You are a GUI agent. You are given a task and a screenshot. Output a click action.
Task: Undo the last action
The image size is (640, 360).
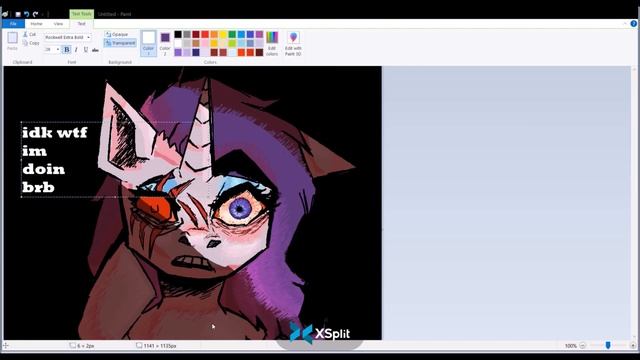pos(27,14)
